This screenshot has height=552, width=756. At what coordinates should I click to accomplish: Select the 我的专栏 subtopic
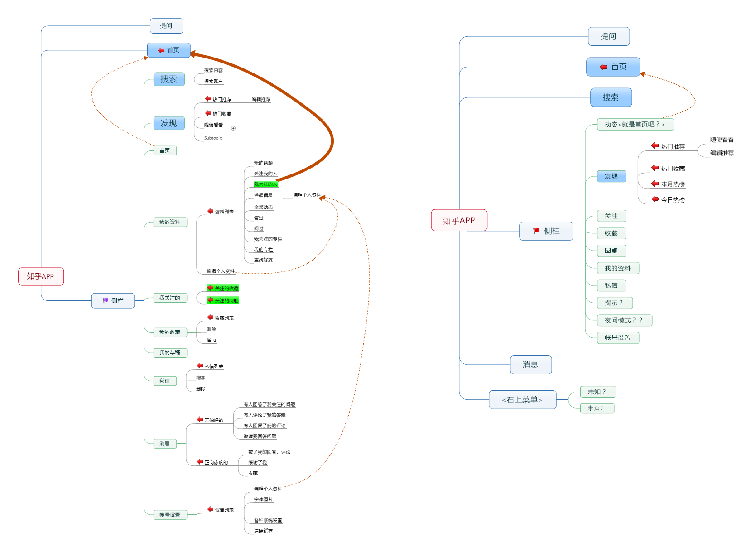pos(263,250)
